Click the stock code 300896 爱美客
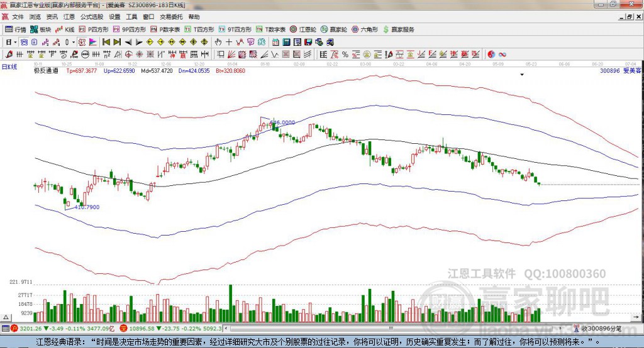The height and width of the screenshot is (348, 644). pos(620,70)
